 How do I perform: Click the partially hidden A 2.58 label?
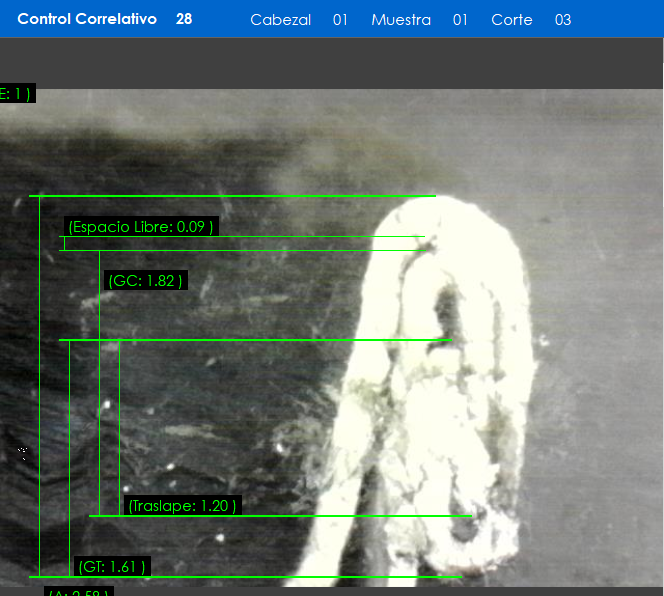[79, 592]
